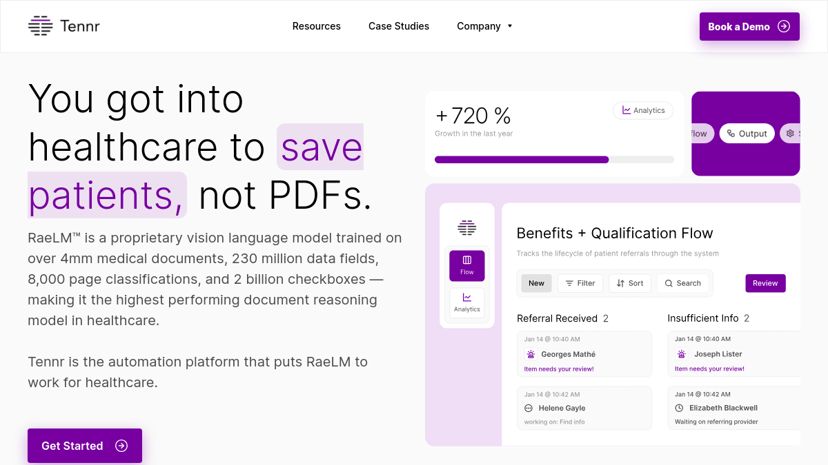Expand the Company dropdown
Screen dimensions: 828x465
click(484, 26)
